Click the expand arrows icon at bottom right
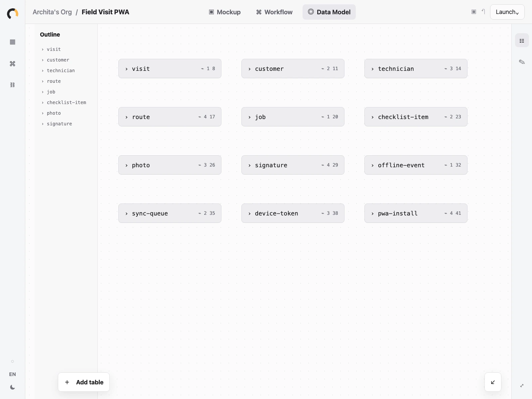 pyautogui.click(x=522, y=386)
